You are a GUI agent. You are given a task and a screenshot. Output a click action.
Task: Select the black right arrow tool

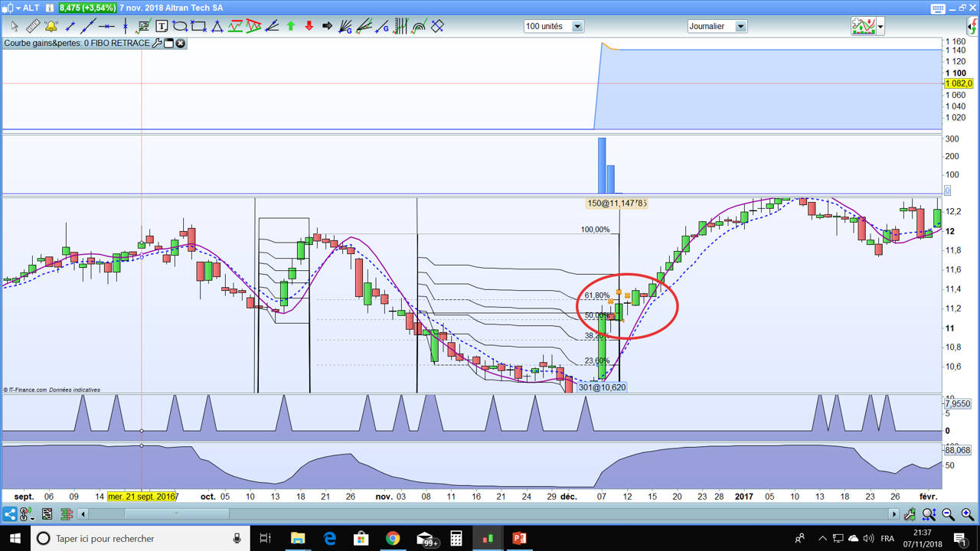pyautogui.click(x=327, y=26)
